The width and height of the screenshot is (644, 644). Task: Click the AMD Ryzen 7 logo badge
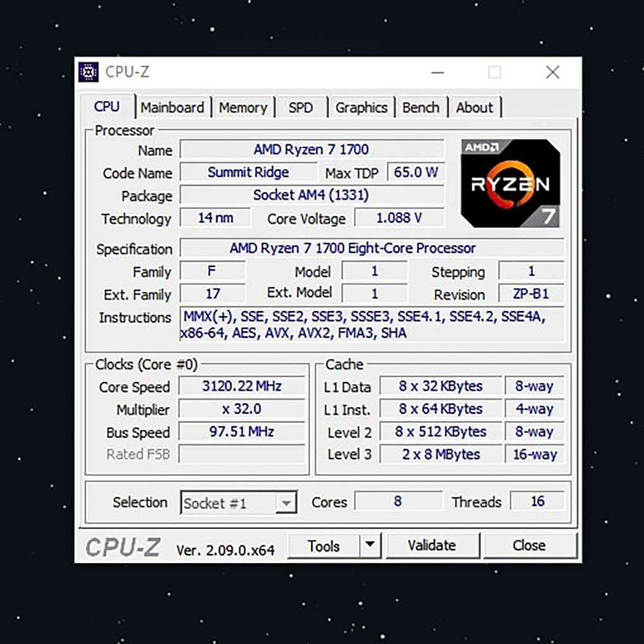click(510, 183)
